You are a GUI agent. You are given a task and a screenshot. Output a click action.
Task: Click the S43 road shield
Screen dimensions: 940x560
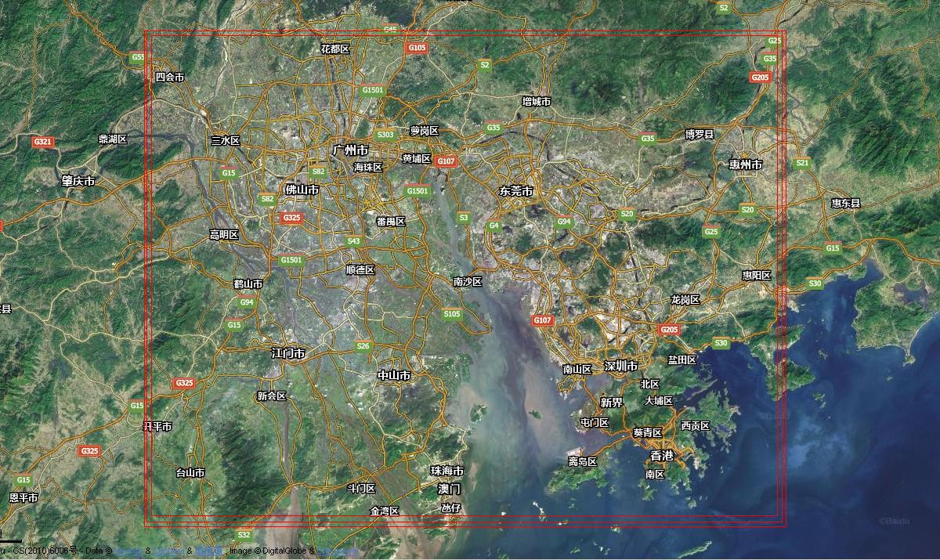pos(354,241)
